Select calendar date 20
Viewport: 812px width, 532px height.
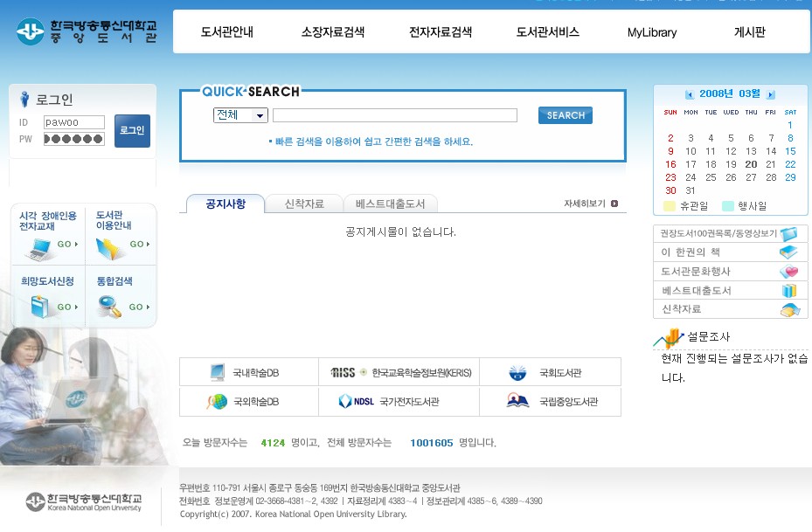click(751, 164)
